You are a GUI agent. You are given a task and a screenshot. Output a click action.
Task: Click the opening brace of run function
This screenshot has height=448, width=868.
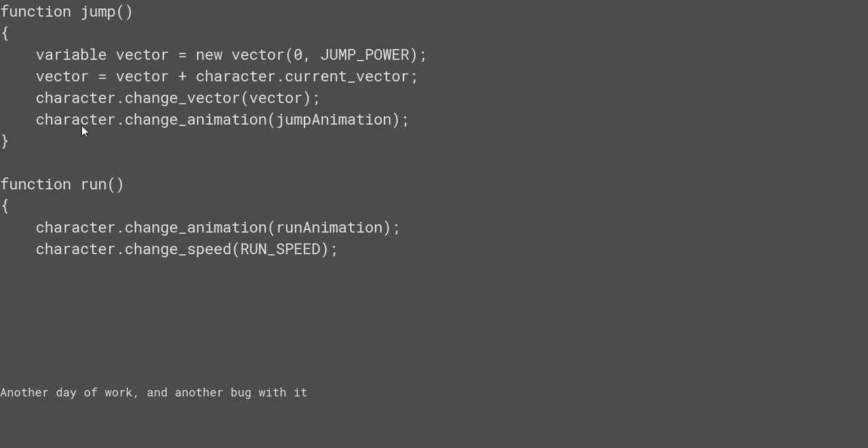click(5, 205)
